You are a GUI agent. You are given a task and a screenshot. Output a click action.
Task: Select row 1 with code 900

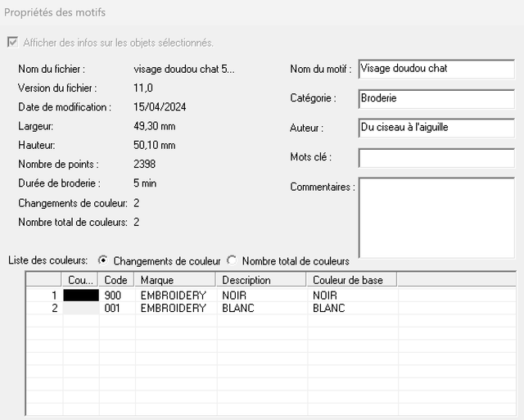(114, 295)
